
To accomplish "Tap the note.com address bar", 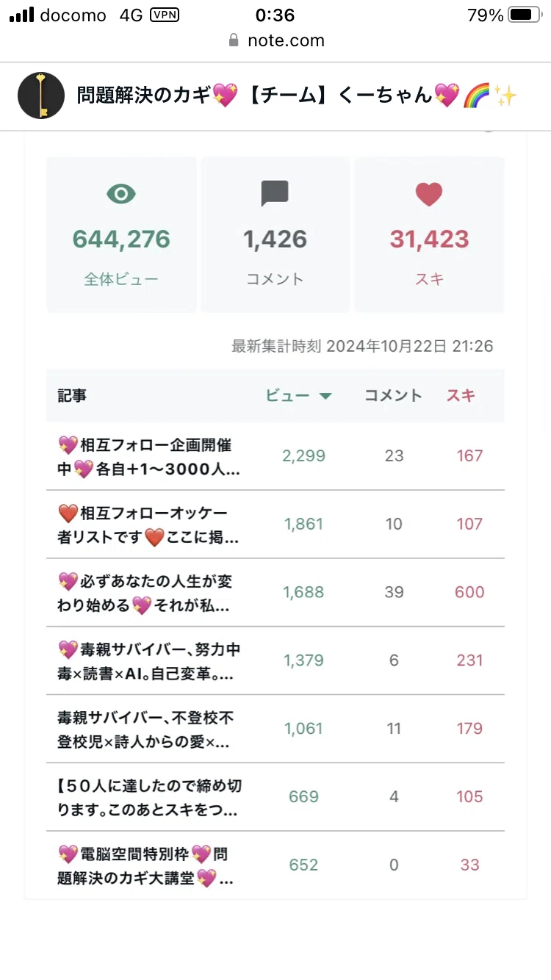I will pyautogui.click(x=276, y=40).
